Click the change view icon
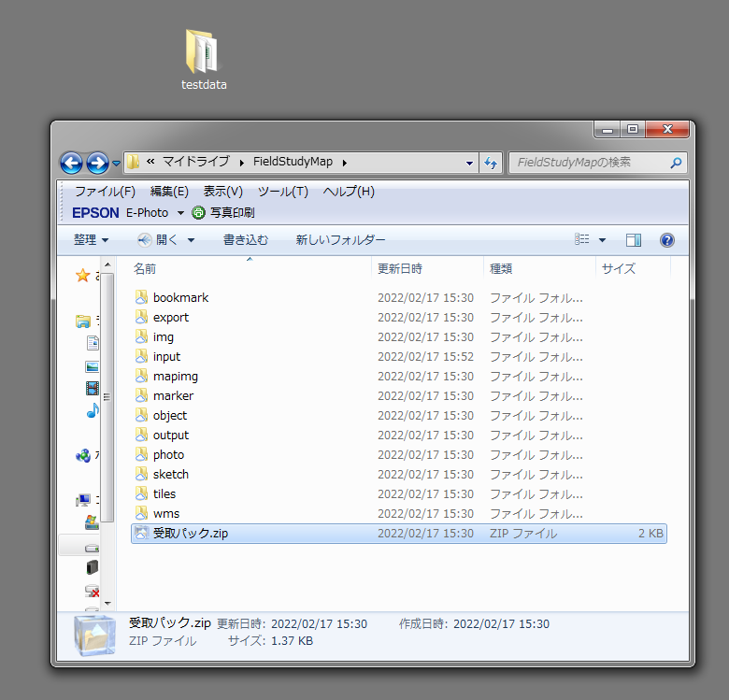This screenshot has width=729, height=700. (x=582, y=239)
